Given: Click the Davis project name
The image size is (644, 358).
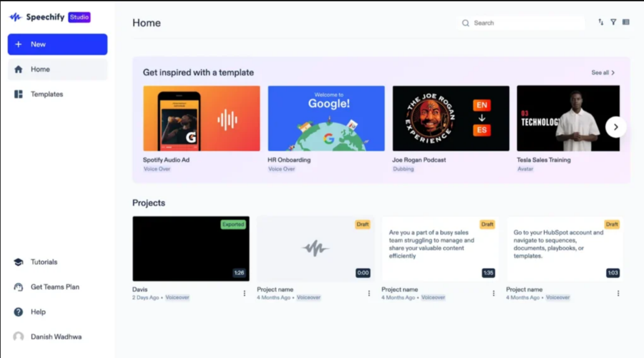Looking at the screenshot, I should [140, 290].
